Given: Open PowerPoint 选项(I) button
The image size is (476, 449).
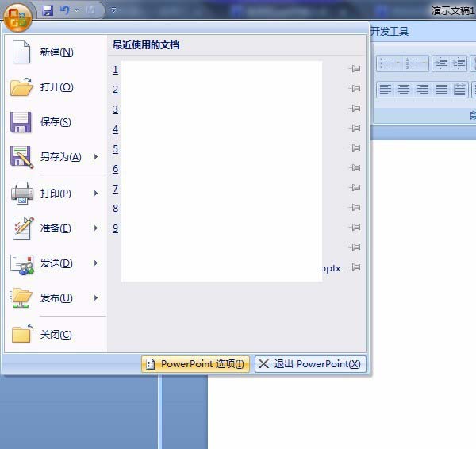Looking at the screenshot, I should coord(195,364).
